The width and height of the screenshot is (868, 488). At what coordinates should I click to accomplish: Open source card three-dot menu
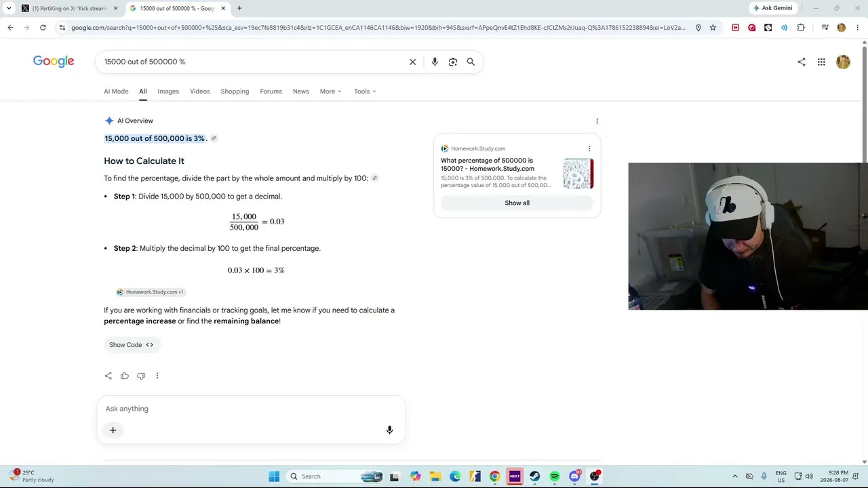[589, 148]
